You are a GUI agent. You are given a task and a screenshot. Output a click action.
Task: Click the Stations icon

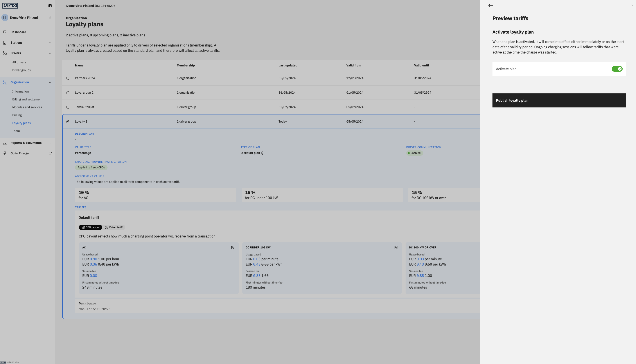tap(5, 43)
